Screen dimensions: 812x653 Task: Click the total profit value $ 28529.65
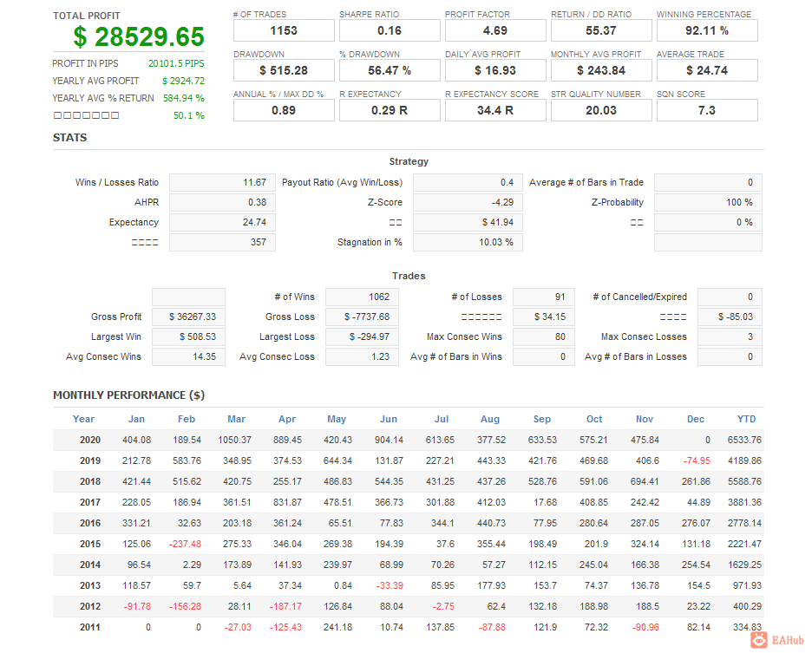pyautogui.click(x=139, y=36)
